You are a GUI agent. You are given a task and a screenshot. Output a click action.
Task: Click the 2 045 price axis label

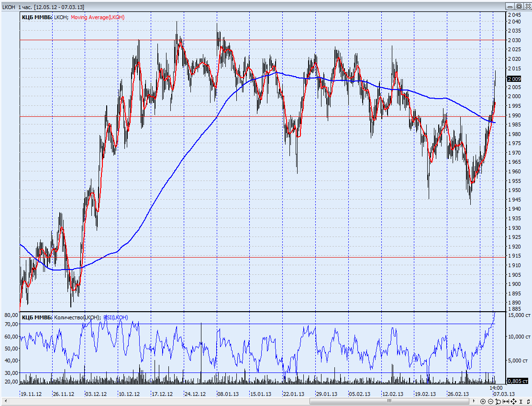514,15
